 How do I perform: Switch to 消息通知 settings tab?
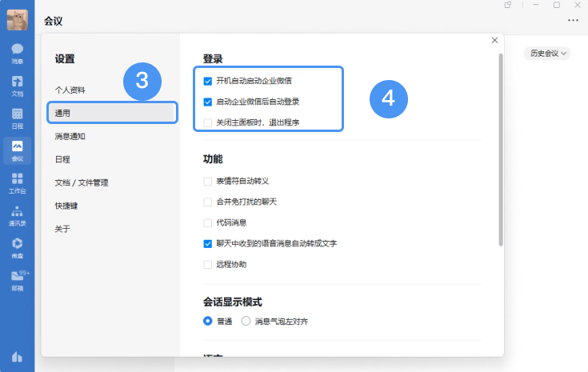click(70, 136)
